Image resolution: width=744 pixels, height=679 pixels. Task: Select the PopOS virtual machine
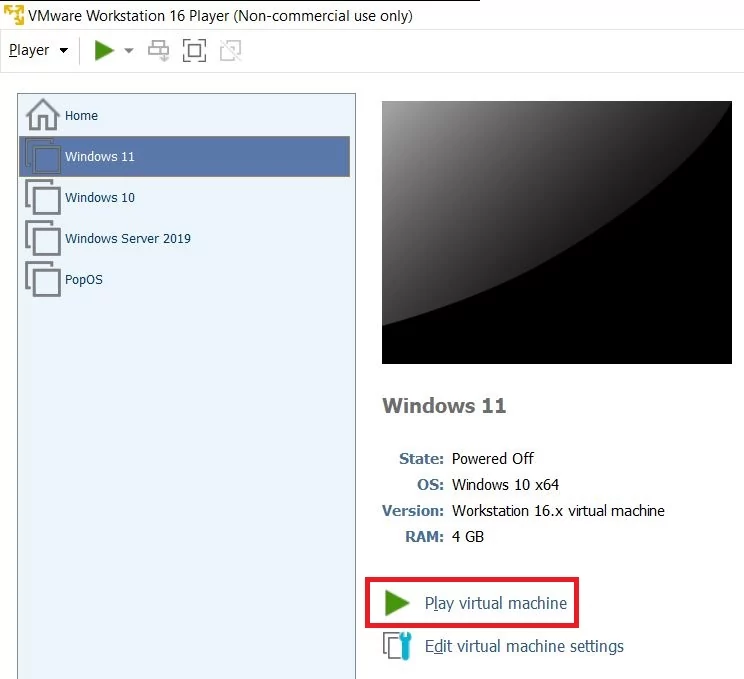tap(184, 279)
